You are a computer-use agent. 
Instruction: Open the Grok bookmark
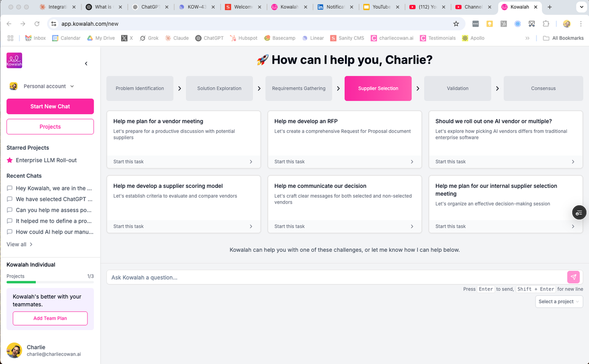[x=149, y=38]
